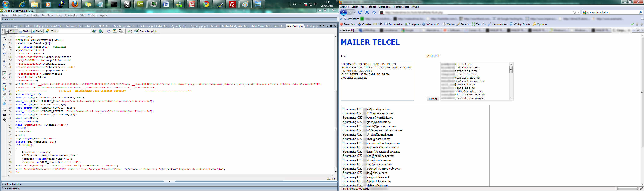Click the File Management arrows icon
The height and width of the screenshot is (191, 644).
pos(94,31)
